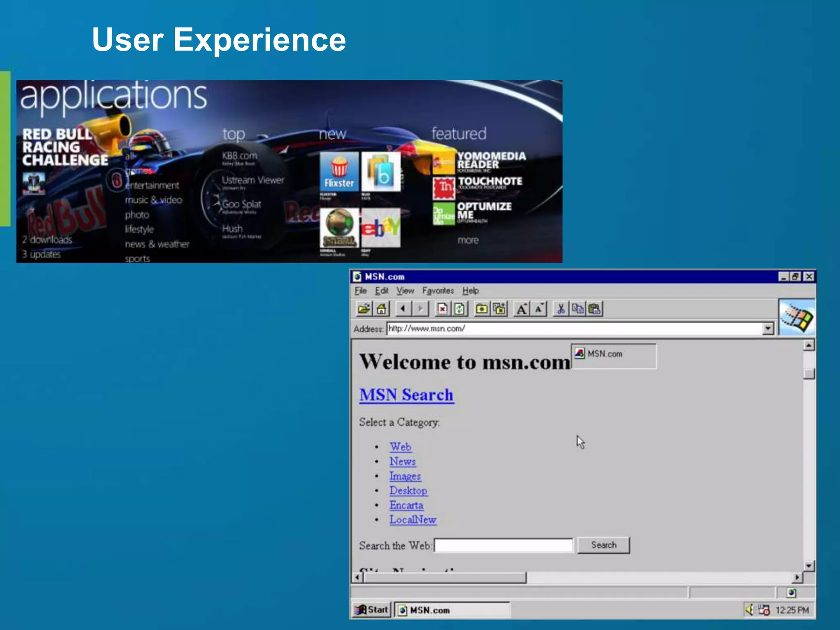Select the 'photo' category
The height and width of the screenshot is (630, 840).
point(137,215)
